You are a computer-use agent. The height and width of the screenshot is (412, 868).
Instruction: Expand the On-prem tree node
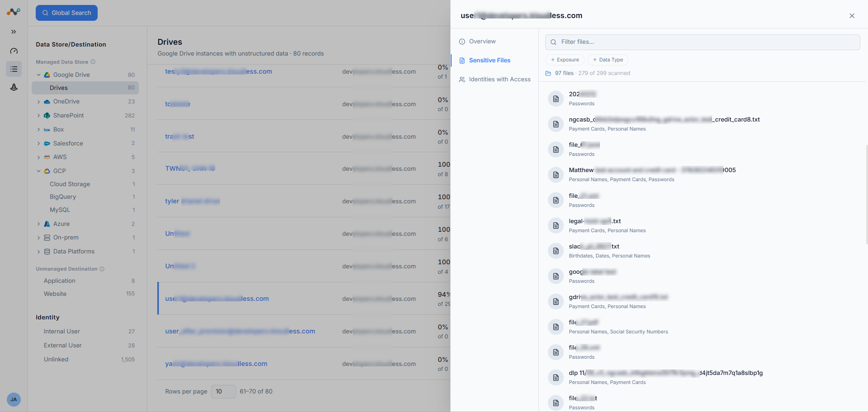coord(38,238)
